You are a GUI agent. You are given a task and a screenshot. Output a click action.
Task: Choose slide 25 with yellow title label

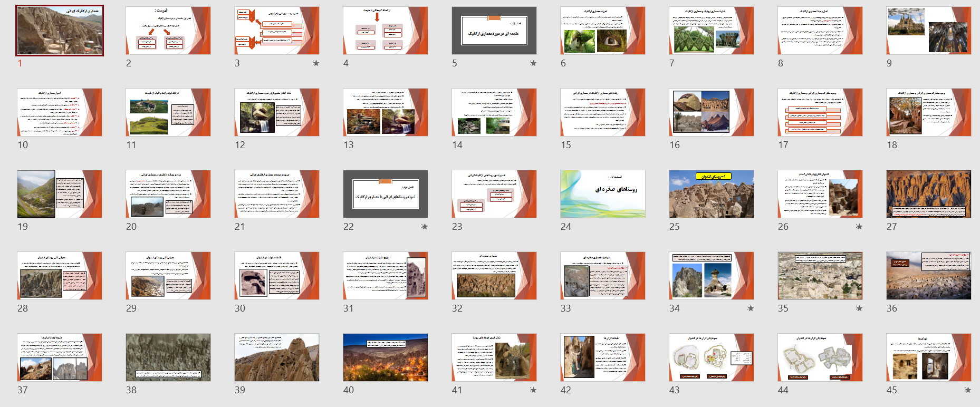pos(712,194)
